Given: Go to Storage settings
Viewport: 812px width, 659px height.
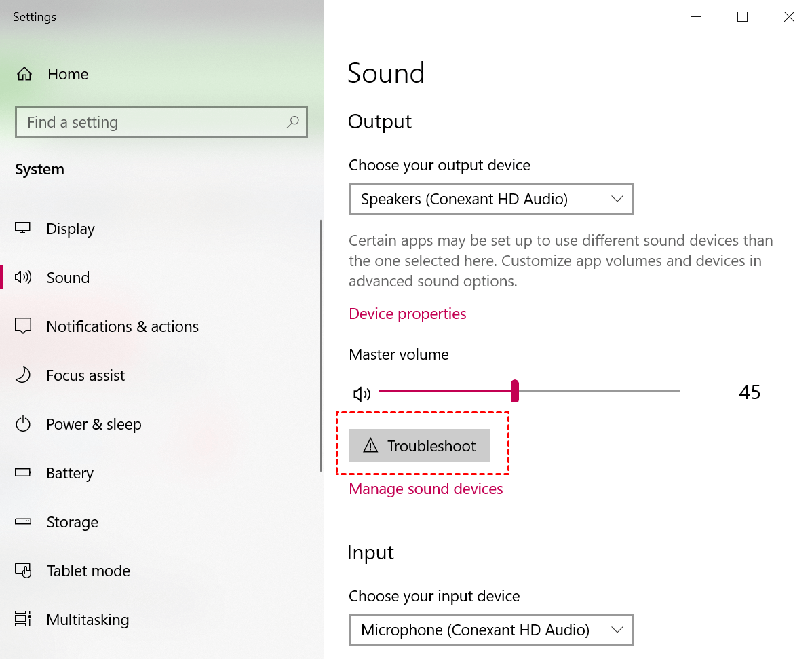Looking at the screenshot, I should [x=72, y=522].
